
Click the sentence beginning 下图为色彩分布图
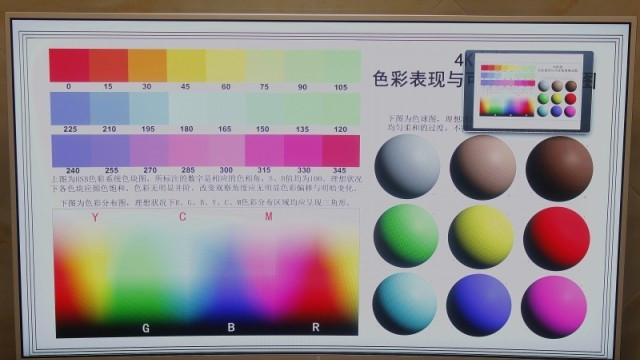pyautogui.click(x=204, y=202)
